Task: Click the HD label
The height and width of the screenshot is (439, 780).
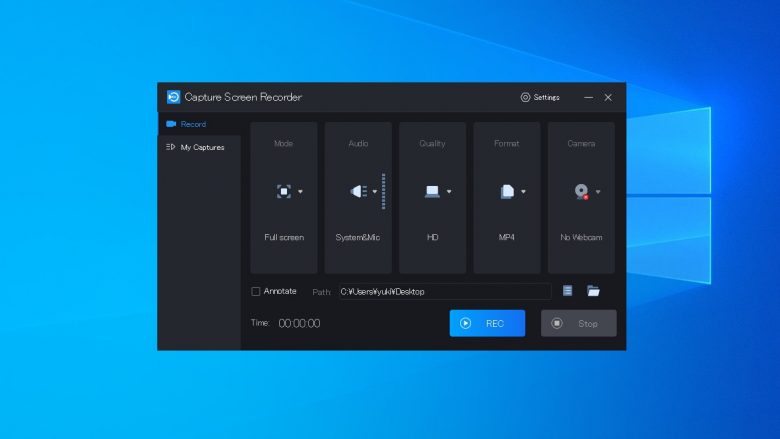Action: click(432, 237)
